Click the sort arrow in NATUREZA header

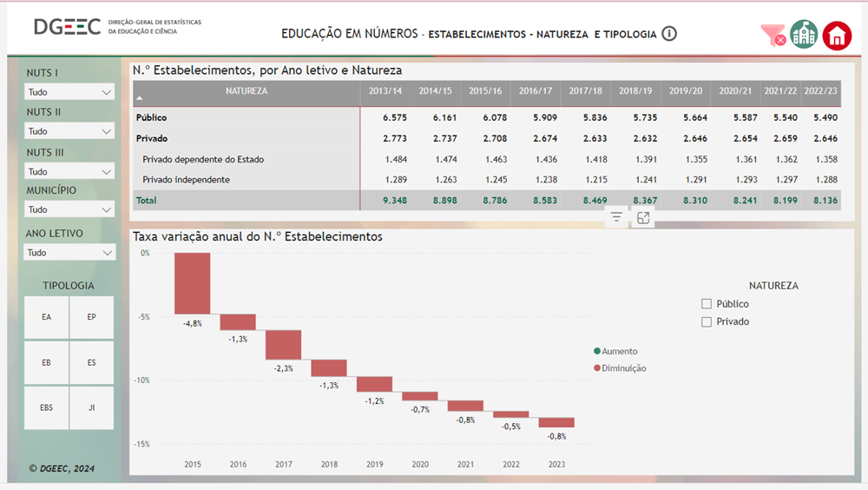coord(140,99)
